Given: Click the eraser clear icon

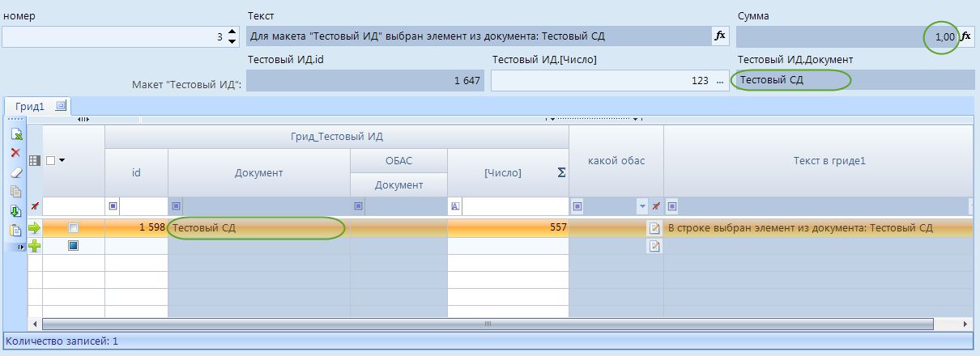Looking at the screenshot, I should 15,172.
